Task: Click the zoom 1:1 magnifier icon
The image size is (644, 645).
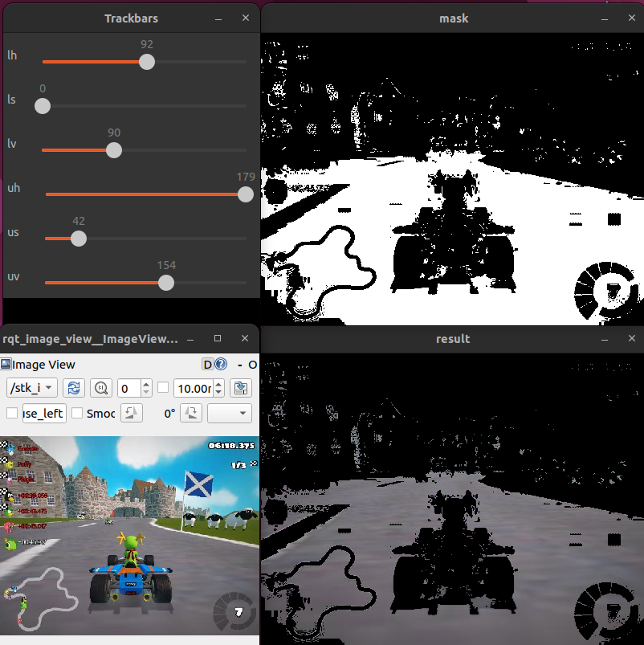Action: (100, 388)
